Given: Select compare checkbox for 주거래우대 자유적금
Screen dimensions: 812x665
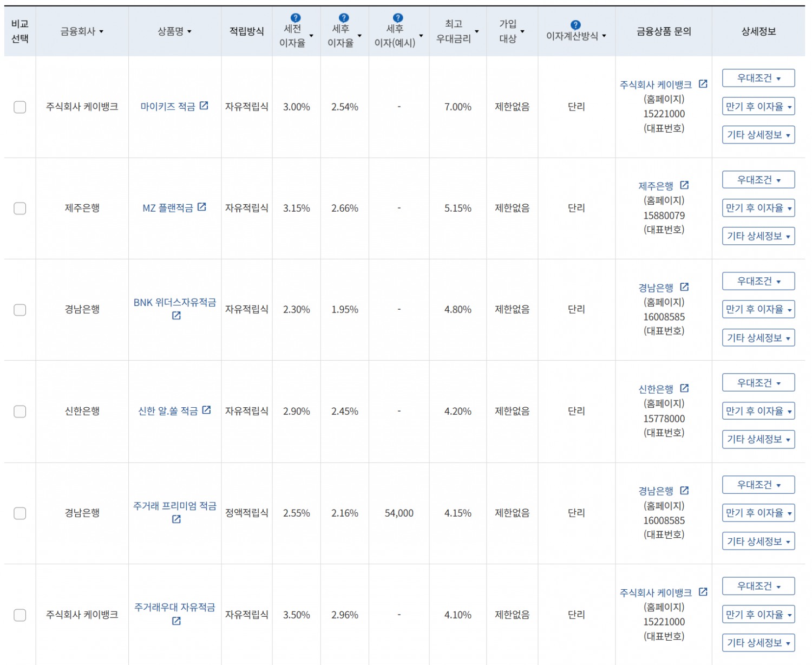Looking at the screenshot, I should 20,615.
